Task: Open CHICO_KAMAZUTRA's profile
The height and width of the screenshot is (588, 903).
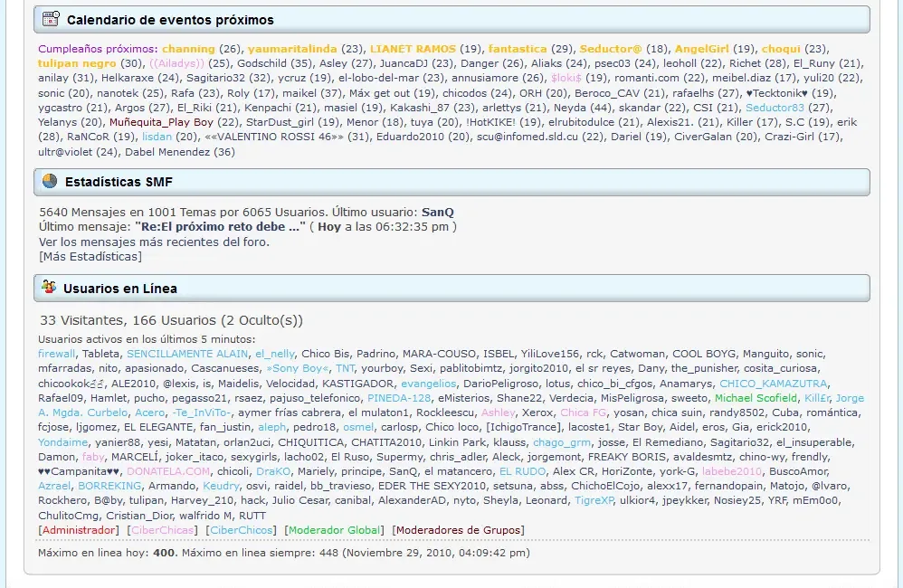Action: click(774, 384)
